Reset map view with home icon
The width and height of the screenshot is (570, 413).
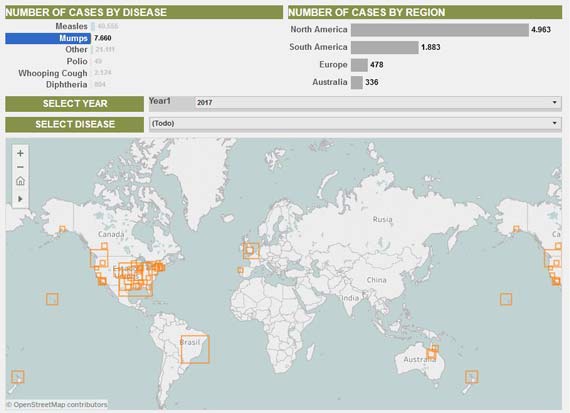(20, 181)
